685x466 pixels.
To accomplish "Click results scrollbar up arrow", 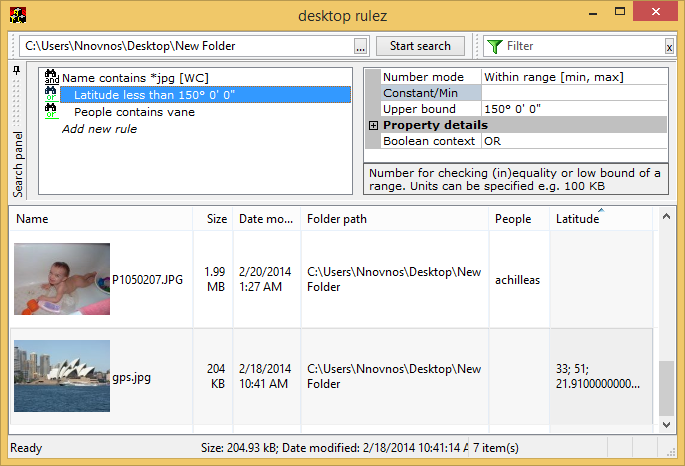I will tap(666, 216).
